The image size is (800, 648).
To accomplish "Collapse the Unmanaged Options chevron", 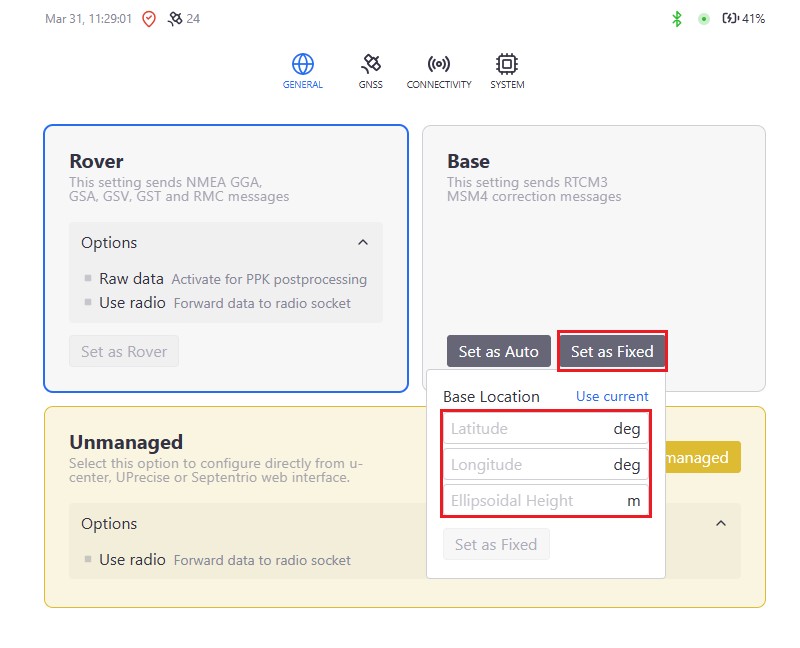I will tap(721, 523).
